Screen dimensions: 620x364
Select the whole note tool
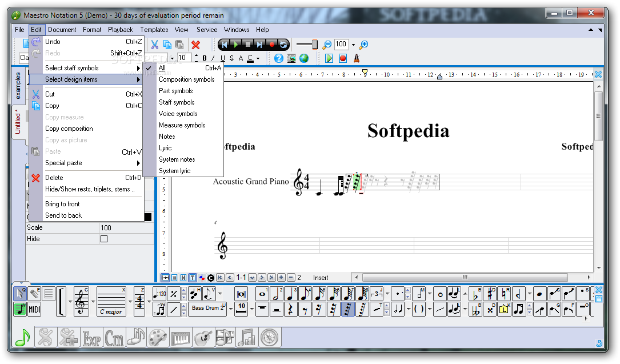click(262, 294)
